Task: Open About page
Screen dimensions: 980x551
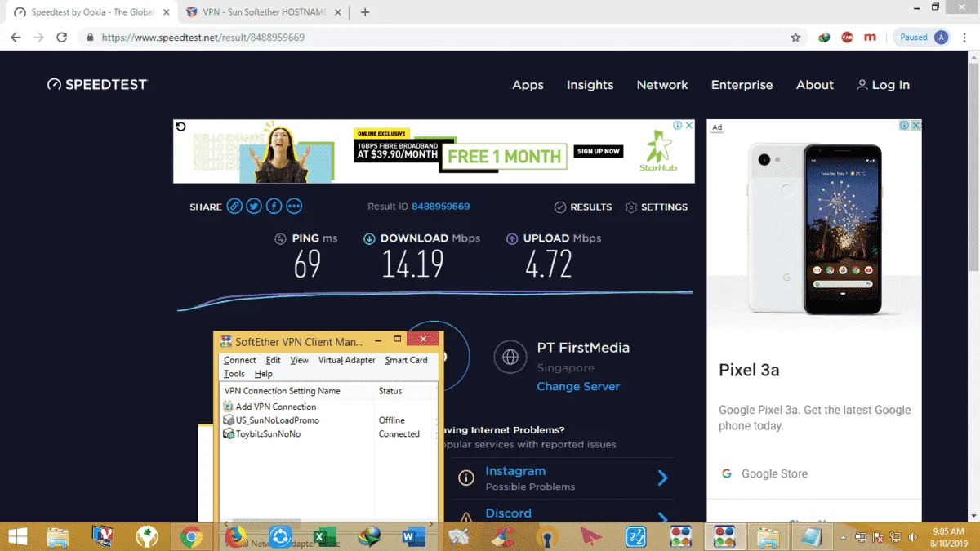Action: coord(815,85)
